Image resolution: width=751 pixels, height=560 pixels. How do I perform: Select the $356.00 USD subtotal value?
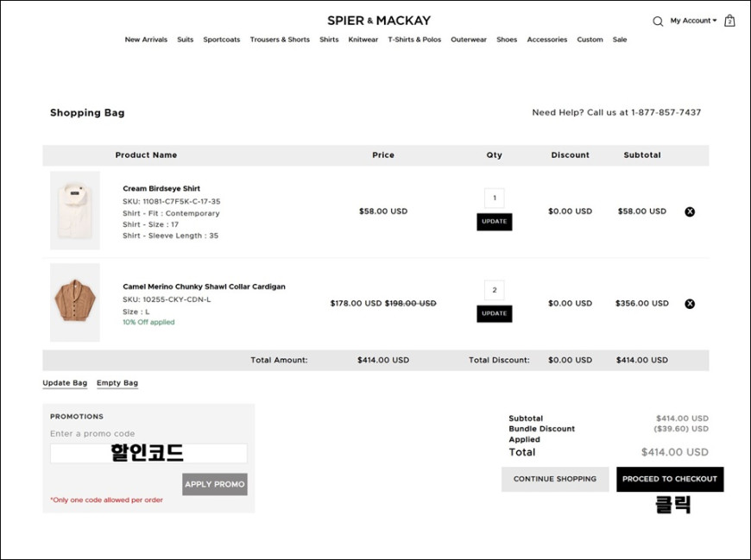click(x=641, y=304)
